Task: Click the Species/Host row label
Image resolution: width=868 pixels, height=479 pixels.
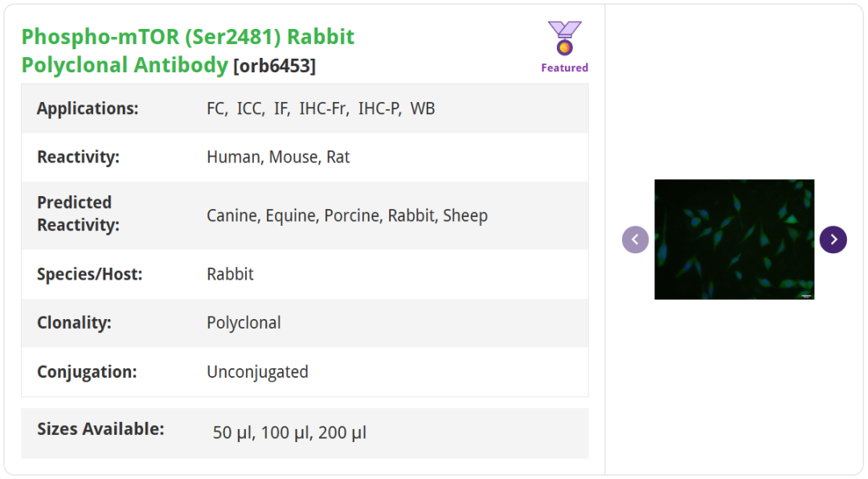Action: [89, 274]
